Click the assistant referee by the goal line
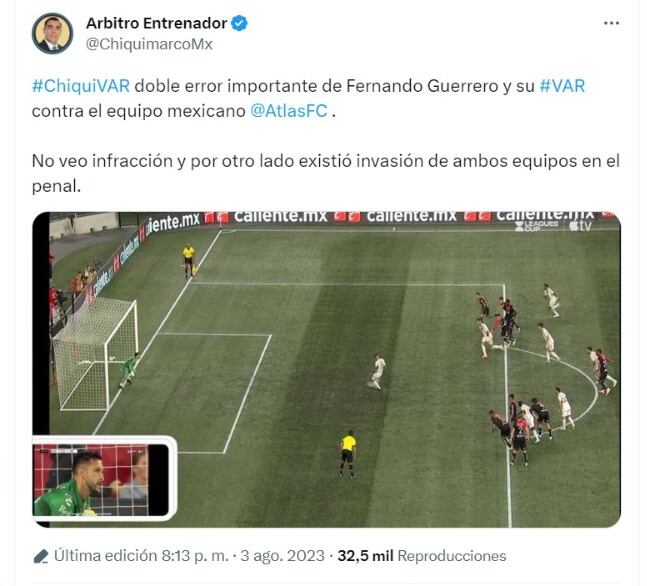647x586 pixels. (x=189, y=260)
